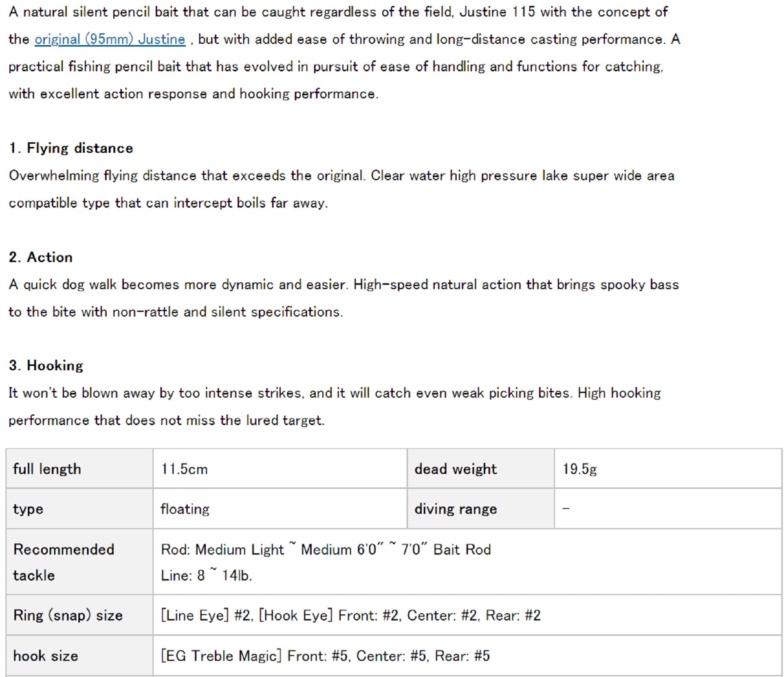Click the Rod recommendation text line
This screenshot has height=677, width=784.
pos(325,549)
